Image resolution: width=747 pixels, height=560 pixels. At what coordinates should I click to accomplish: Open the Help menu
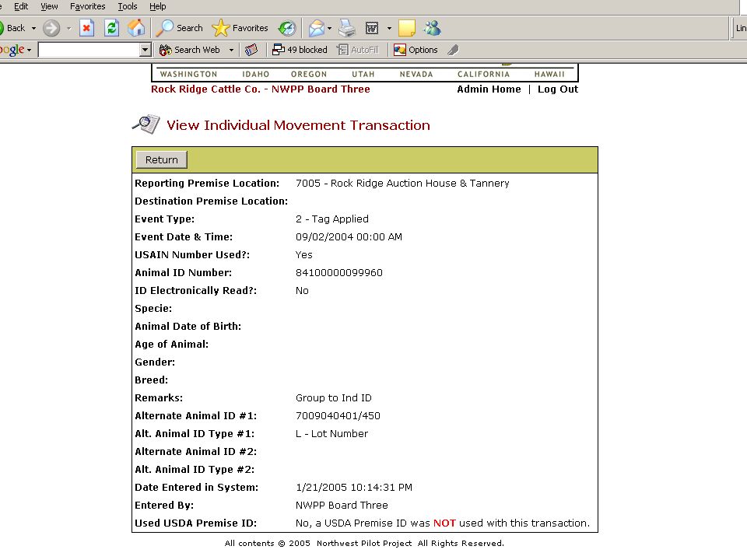(x=158, y=6)
